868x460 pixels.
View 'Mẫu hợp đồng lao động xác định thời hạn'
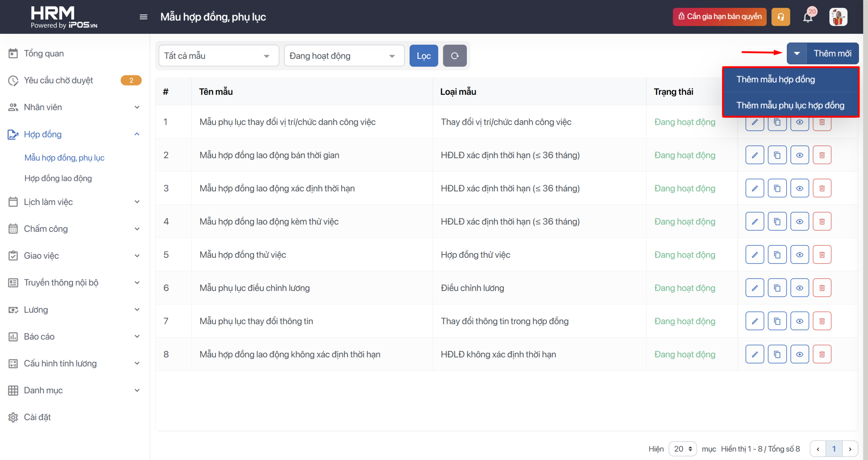pos(800,188)
